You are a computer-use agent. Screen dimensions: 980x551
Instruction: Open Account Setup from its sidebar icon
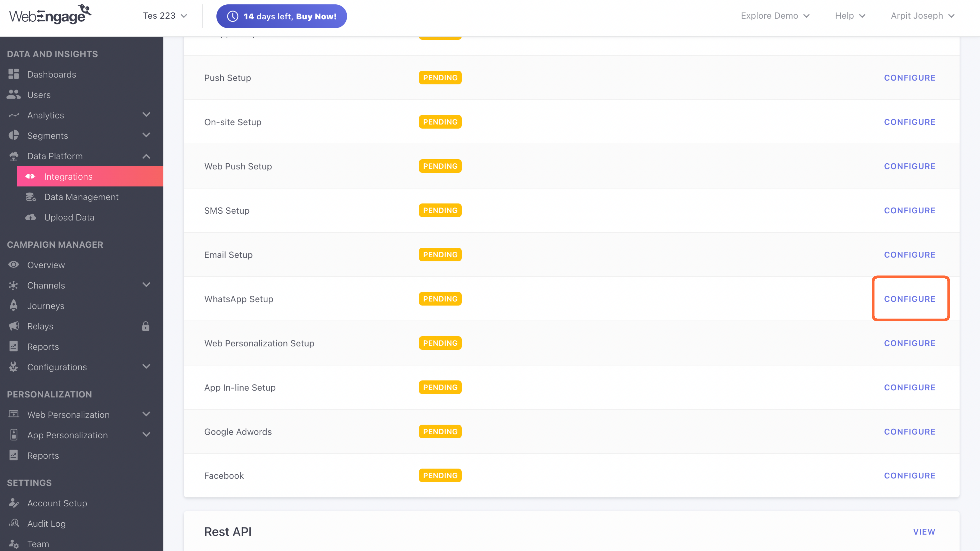(14, 503)
